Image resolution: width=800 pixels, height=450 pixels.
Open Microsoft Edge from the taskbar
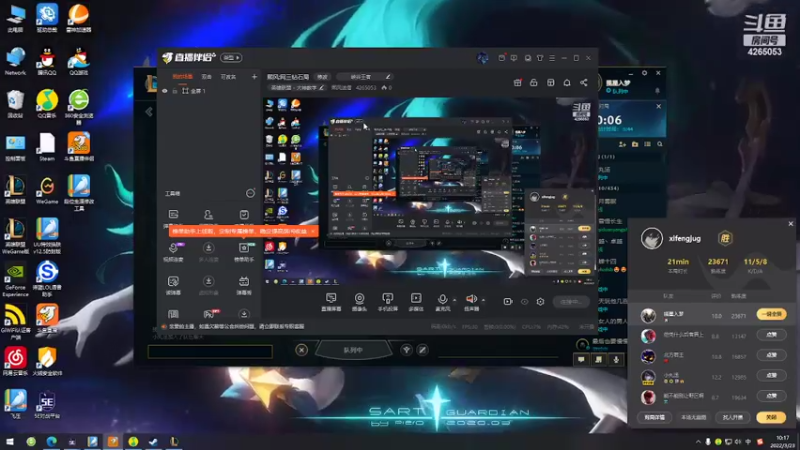click(x=52, y=441)
